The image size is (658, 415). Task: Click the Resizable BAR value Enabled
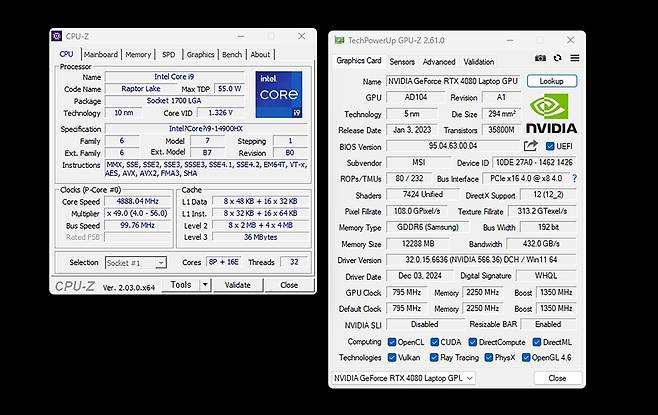click(x=548, y=324)
